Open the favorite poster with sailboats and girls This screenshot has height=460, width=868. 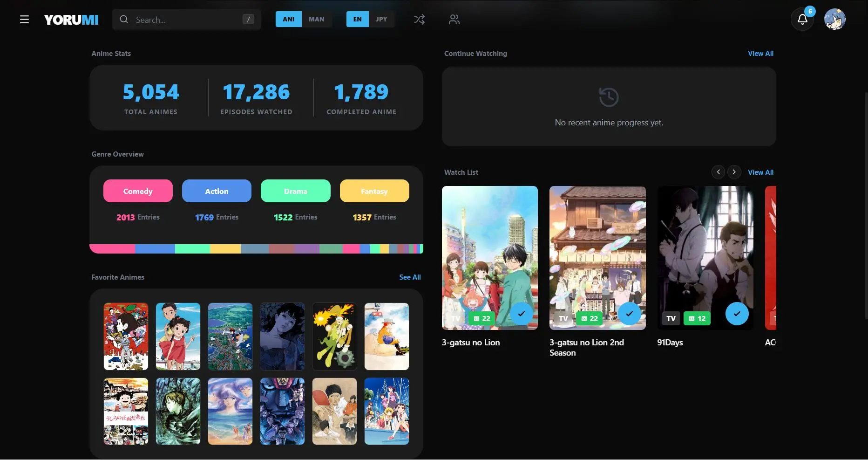point(387,411)
